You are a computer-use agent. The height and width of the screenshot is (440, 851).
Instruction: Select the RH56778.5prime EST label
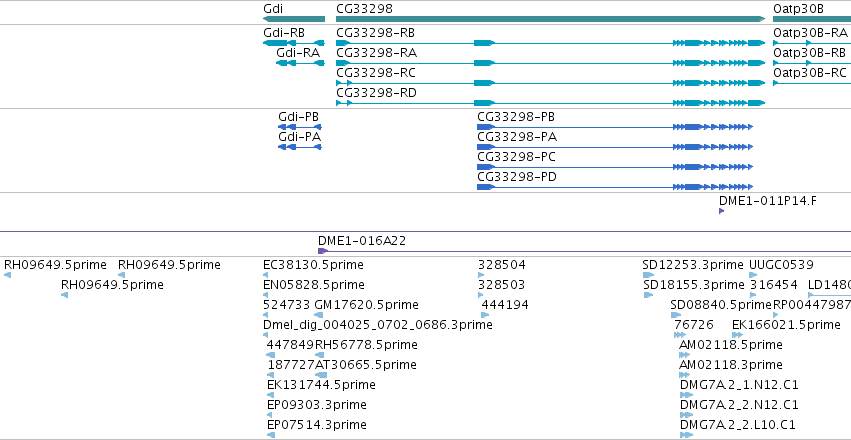coord(366,345)
